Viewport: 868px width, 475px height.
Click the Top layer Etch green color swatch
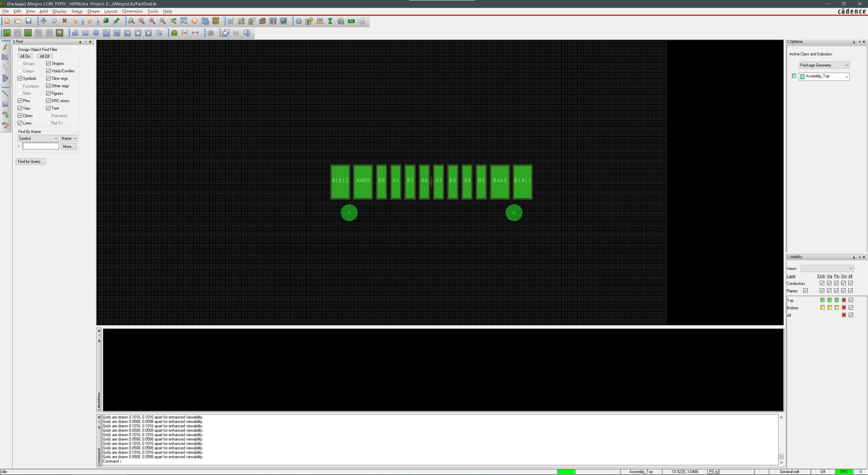point(822,300)
